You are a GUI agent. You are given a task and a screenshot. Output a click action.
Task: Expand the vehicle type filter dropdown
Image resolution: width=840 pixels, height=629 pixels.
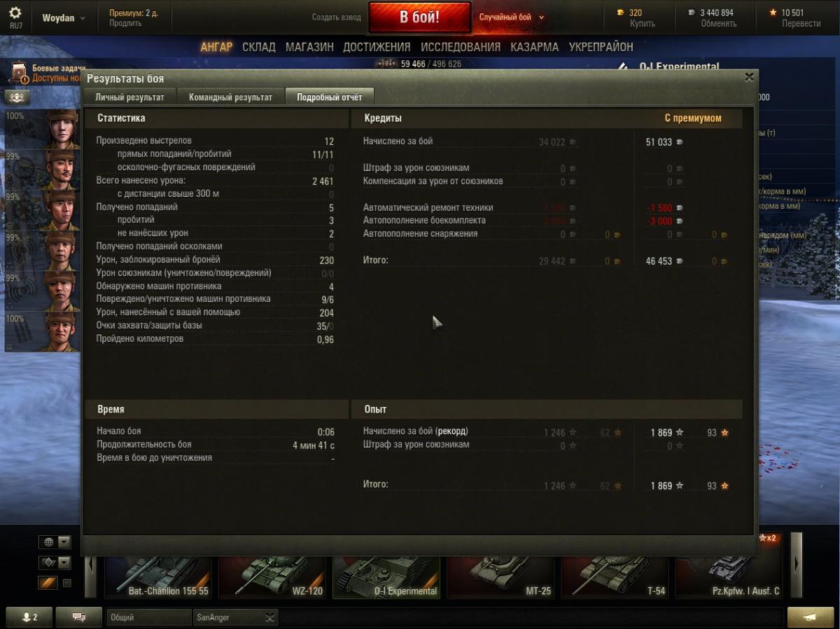pyautogui.click(x=64, y=562)
